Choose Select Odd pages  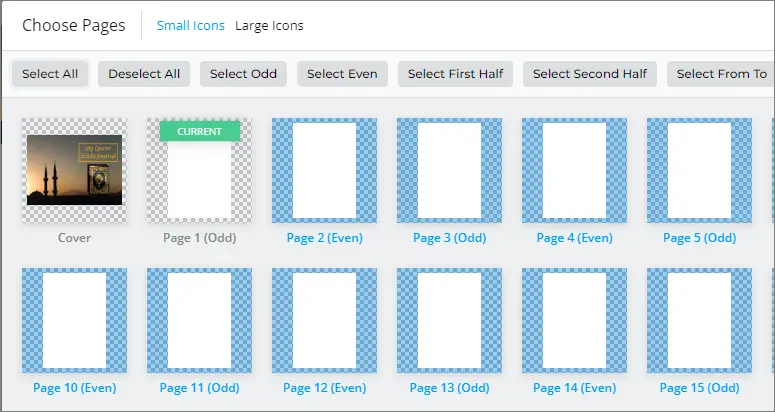point(243,74)
